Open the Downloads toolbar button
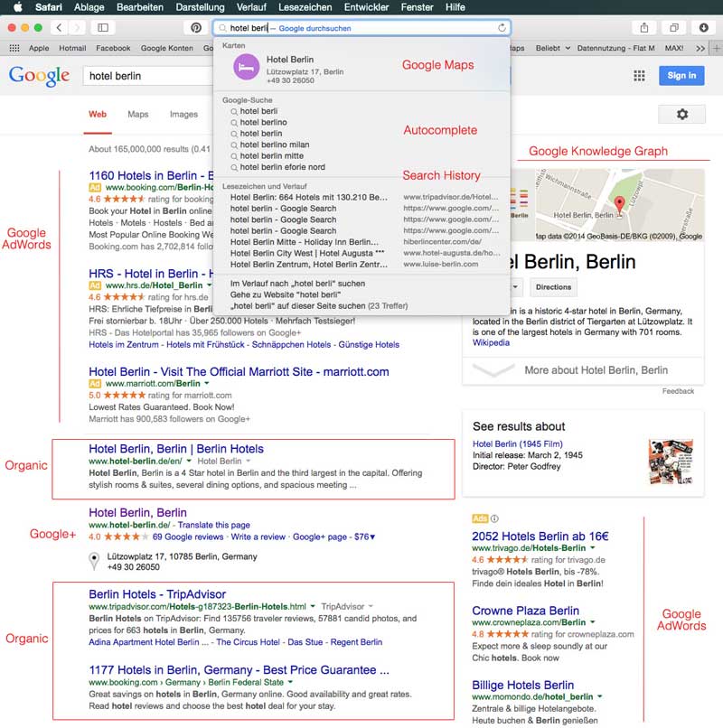 tap(703, 28)
